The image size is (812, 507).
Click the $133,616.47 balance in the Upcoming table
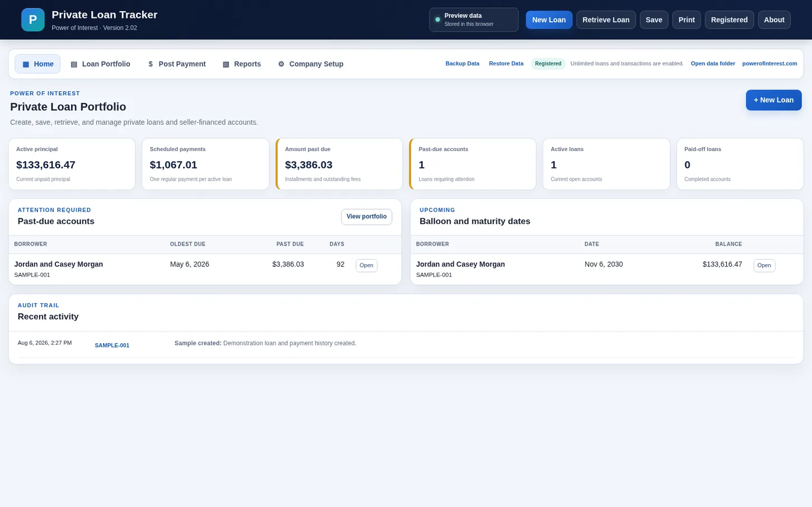(722, 264)
